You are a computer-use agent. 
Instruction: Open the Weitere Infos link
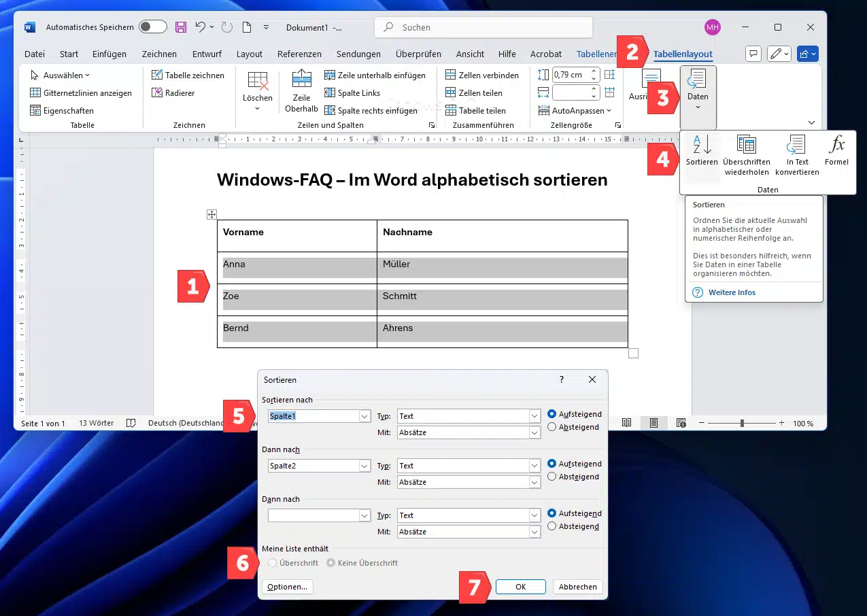pos(732,292)
